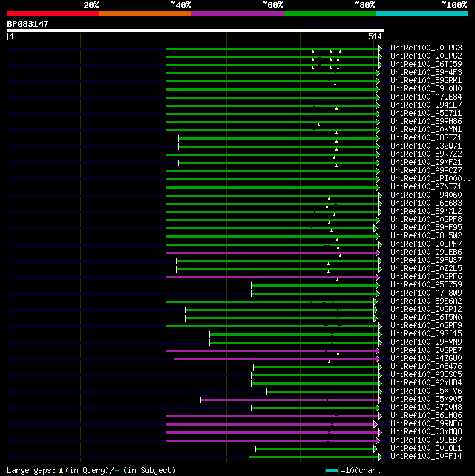
Task: Click the red 20% identity legend segment
Action: click(53, 13)
